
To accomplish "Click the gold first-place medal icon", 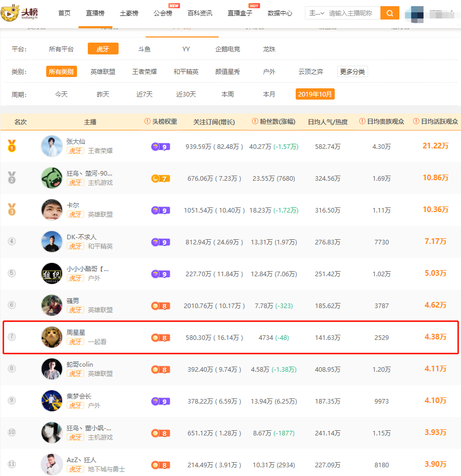I will click(x=12, y=146).
